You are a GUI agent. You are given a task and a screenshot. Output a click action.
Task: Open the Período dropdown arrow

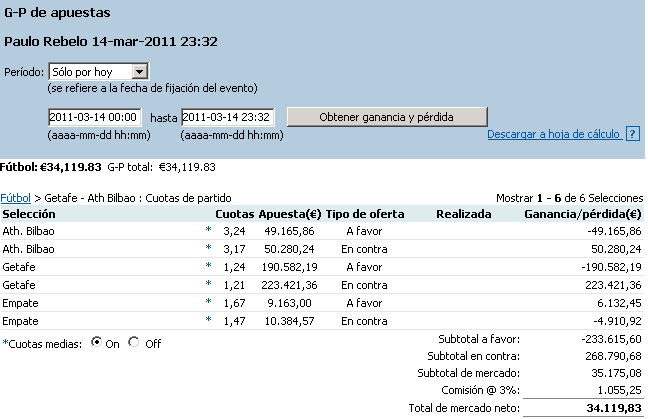tap(140, 72)
